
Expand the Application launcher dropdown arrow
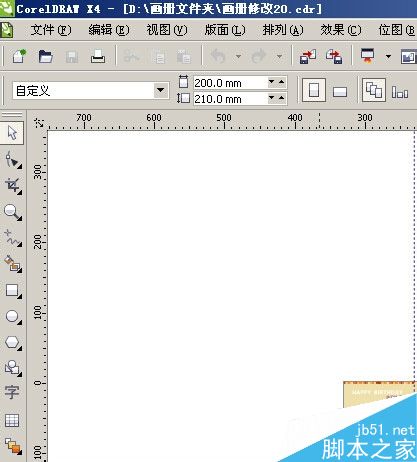click(388, 56)
